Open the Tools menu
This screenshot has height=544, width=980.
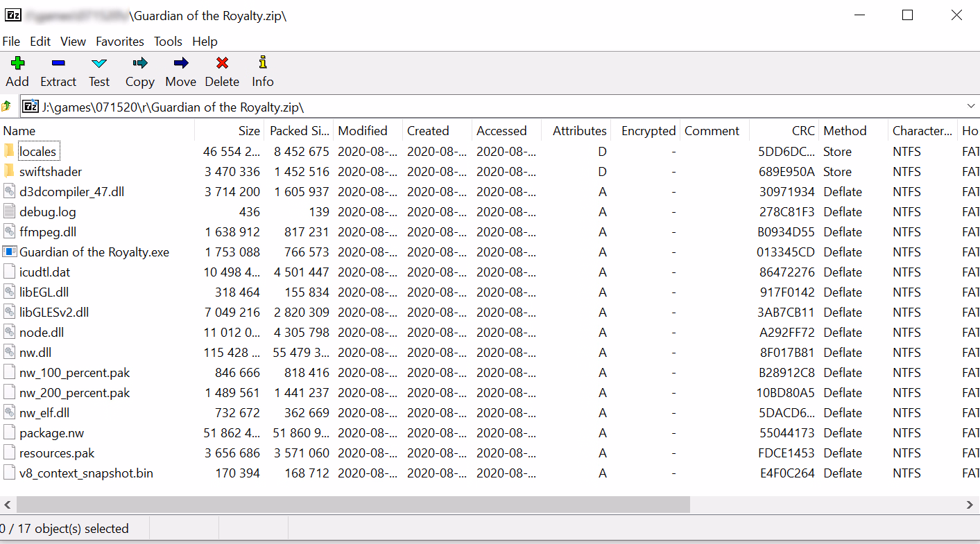click(168, 42)
